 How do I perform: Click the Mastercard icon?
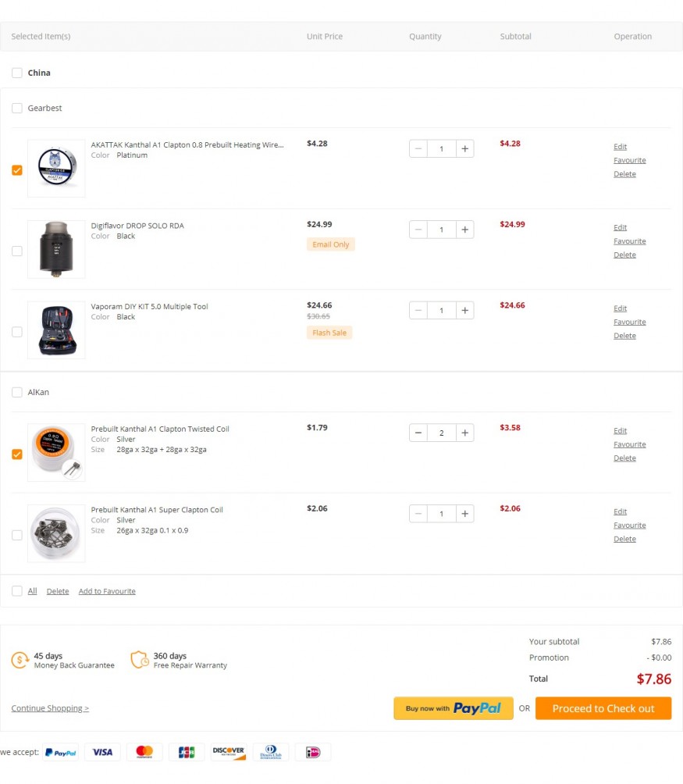tap(144, 753)
